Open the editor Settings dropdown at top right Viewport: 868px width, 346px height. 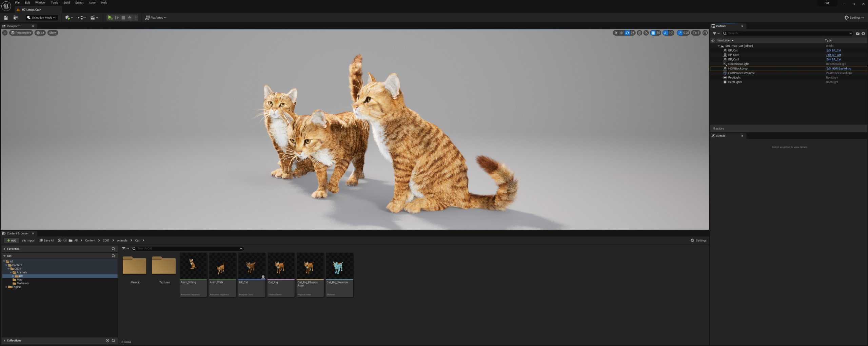point(854,18)
